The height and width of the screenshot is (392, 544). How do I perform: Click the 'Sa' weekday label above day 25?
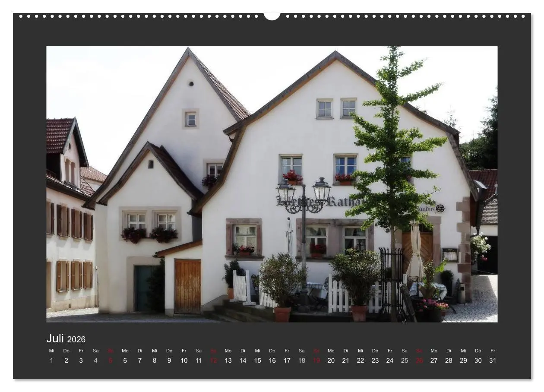point(404,351)
